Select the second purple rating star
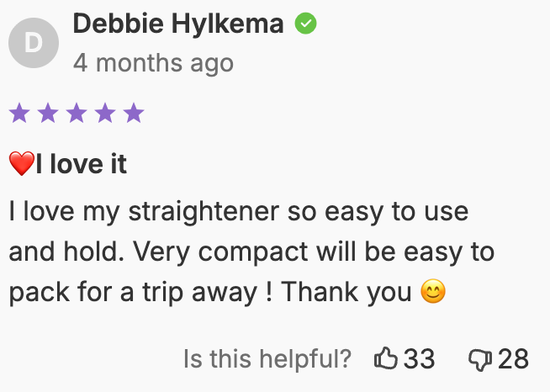550x392 pixels. (48, 113)
